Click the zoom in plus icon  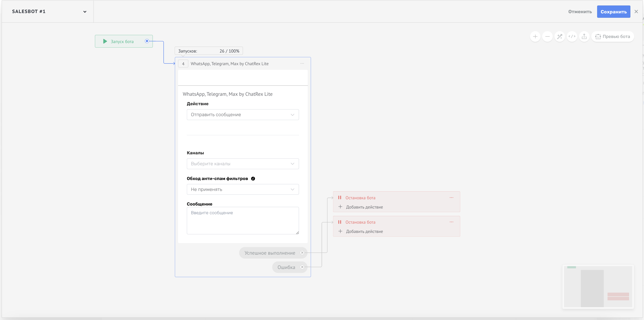[x=535, y=36]
